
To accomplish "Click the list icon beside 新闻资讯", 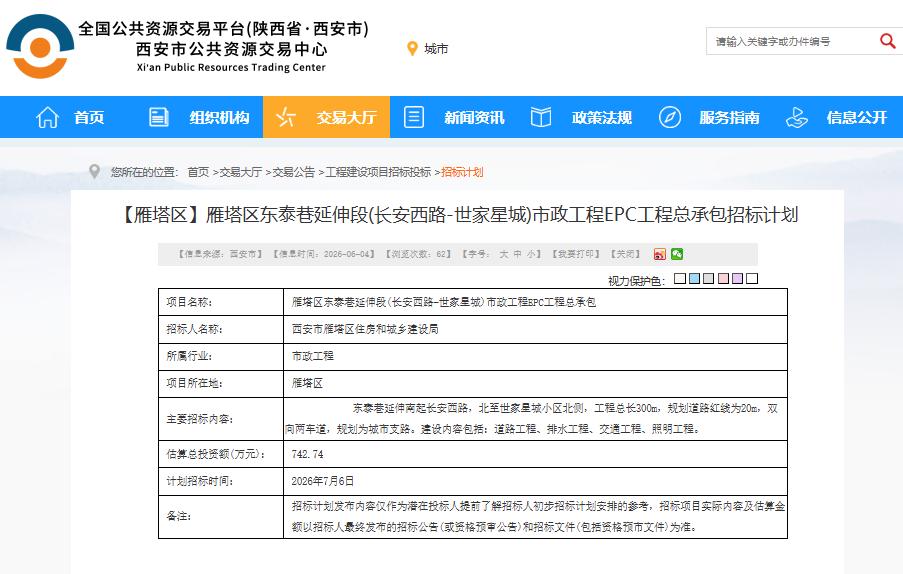I will coord(413,117).
